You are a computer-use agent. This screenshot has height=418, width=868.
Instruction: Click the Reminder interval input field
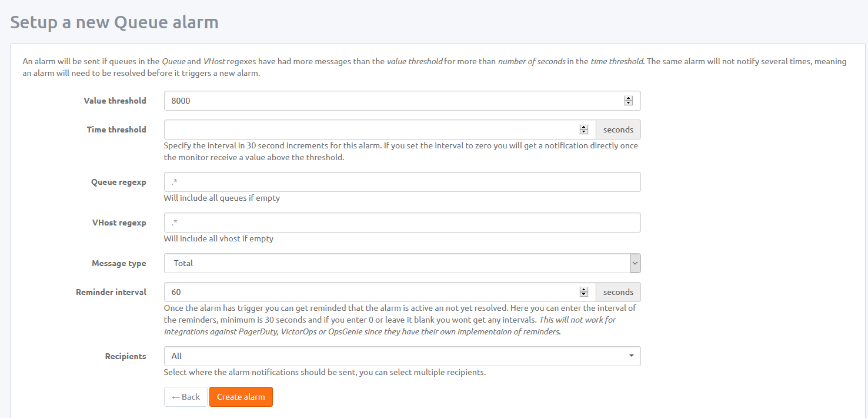pos(380,292)
